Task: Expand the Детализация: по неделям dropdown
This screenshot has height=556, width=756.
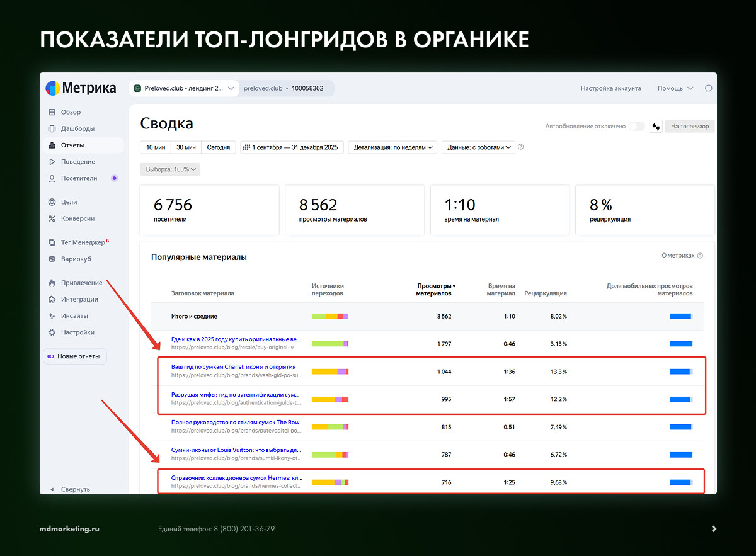Action: pyautogui.click(x=393, y=147)
